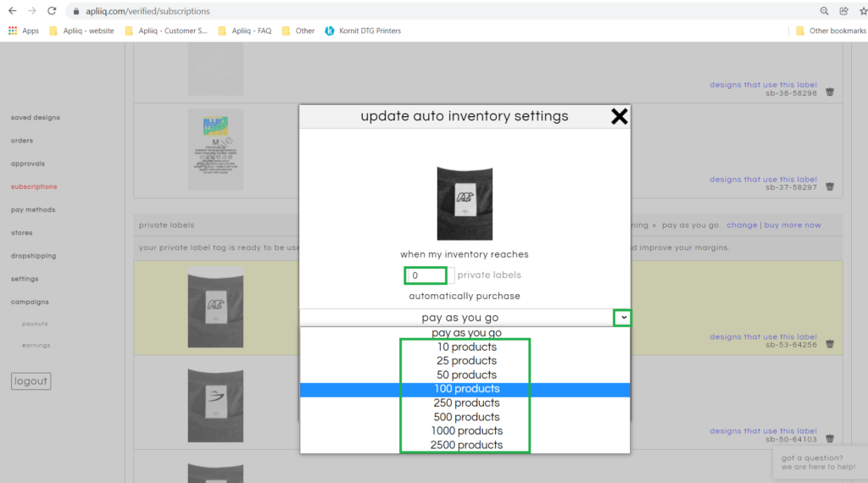This screenshot has width=868, height=483.
Task: Open approvals in the sidebar
Action: click(28, 164)
